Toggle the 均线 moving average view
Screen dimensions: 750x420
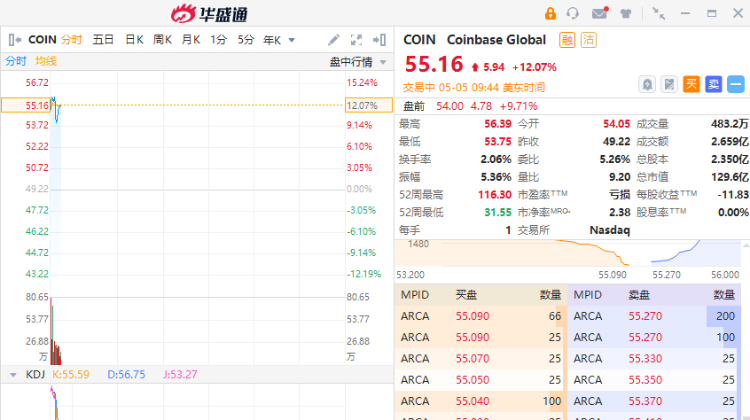coord(46,61)
